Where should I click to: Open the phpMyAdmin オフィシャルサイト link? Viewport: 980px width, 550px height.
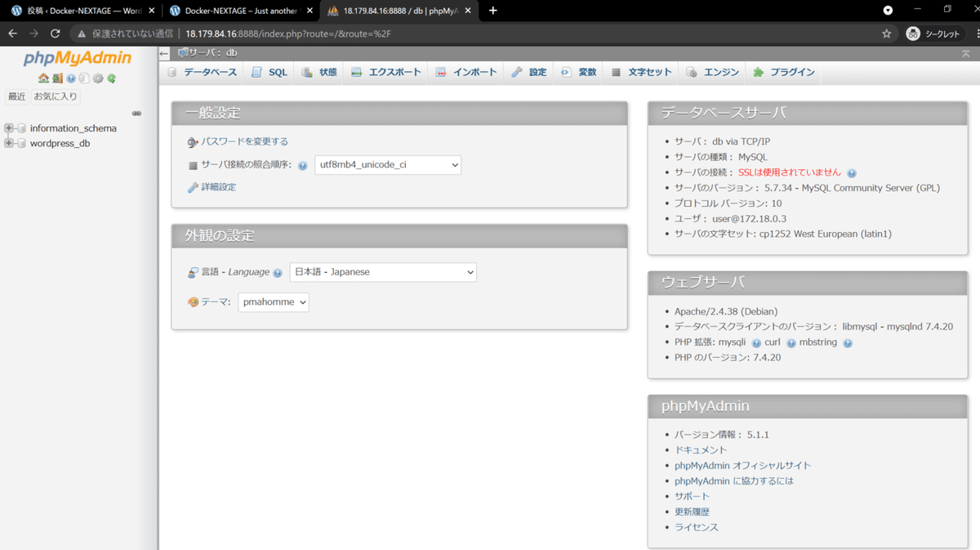[743, 466]
